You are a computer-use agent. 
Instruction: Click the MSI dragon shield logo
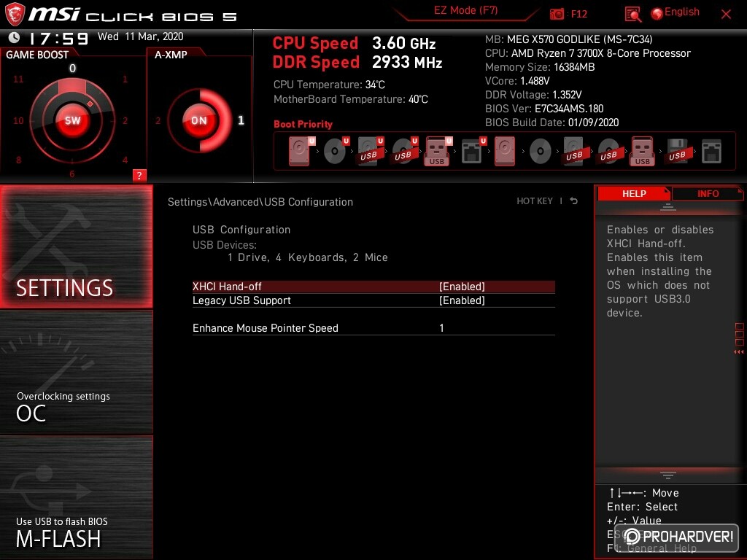pyautogui.click(x=15, y=15)
